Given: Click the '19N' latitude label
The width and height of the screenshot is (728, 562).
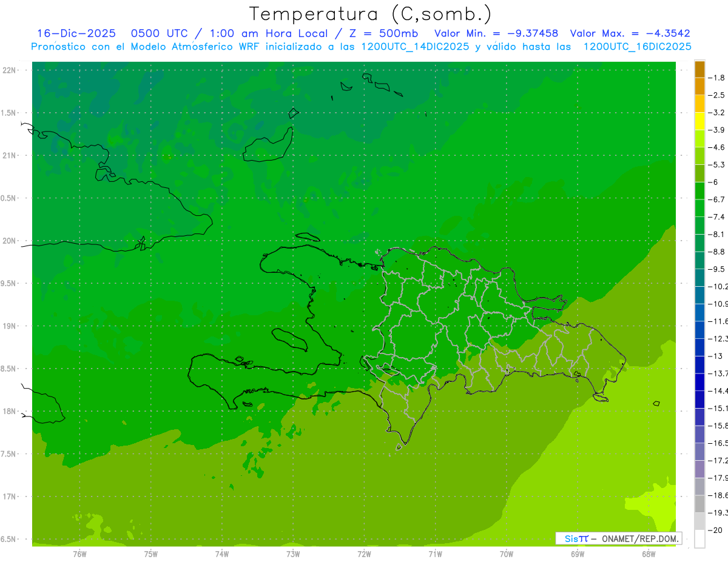Looking at the screenshot, I should 9,326.
